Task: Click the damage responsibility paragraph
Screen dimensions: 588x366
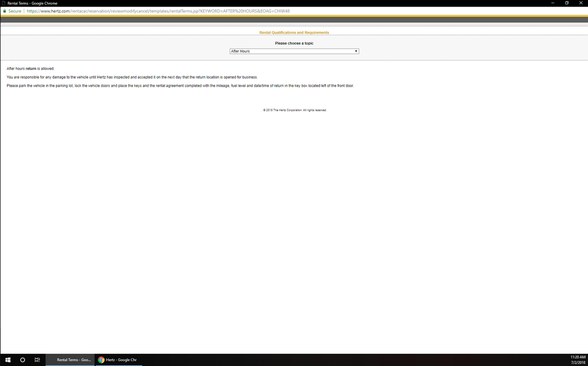Action: tap(132, 78)
